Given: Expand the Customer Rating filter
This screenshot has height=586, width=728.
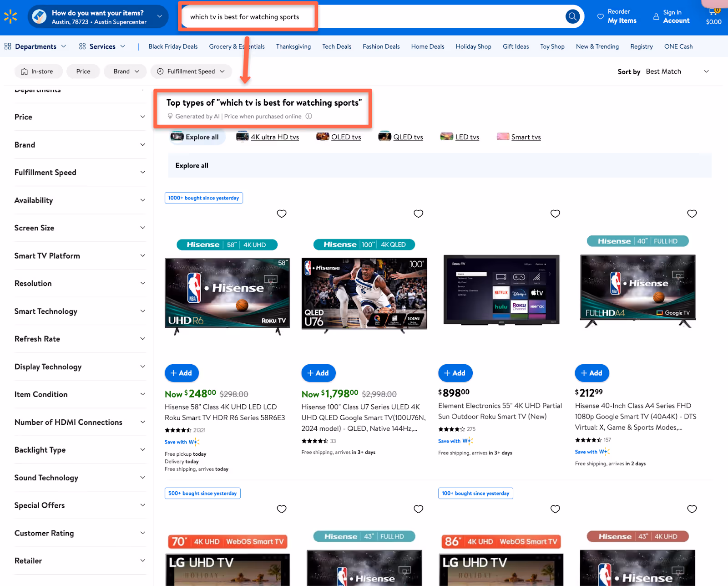Looking at the screenshot, I should click(x=80, y=533).
